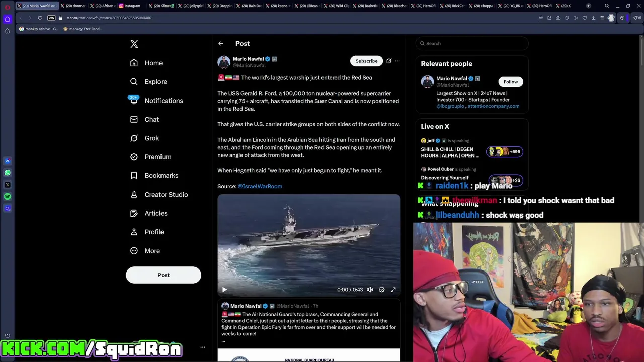This screenshot has width=644, height=362.
Task: Switch to the Basketb browser tab
Action: 366,6
